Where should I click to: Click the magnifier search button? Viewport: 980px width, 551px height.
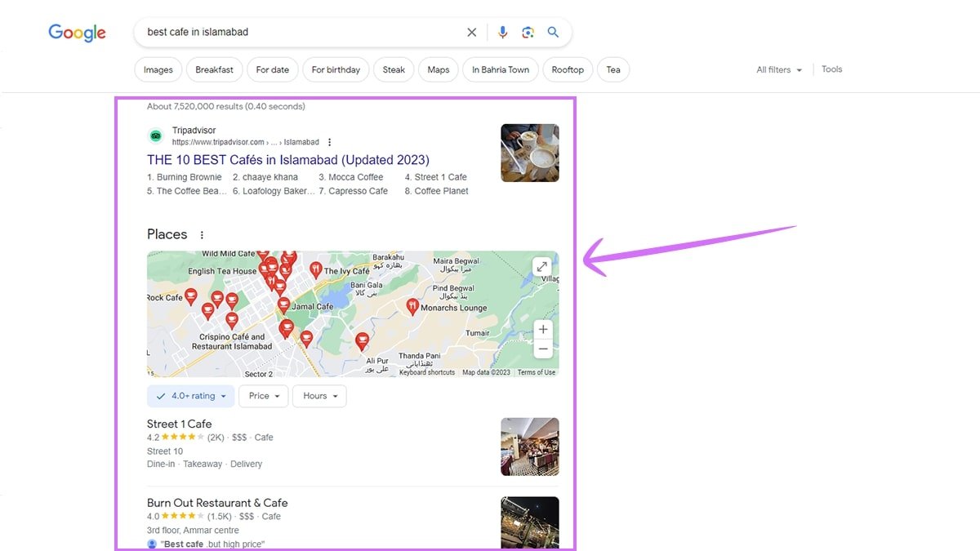(553, 33)
